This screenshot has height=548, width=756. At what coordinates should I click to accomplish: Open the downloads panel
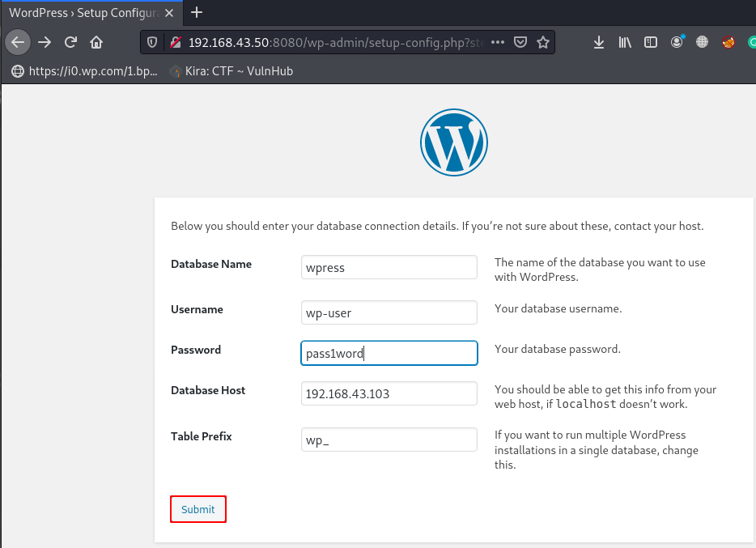599,42
